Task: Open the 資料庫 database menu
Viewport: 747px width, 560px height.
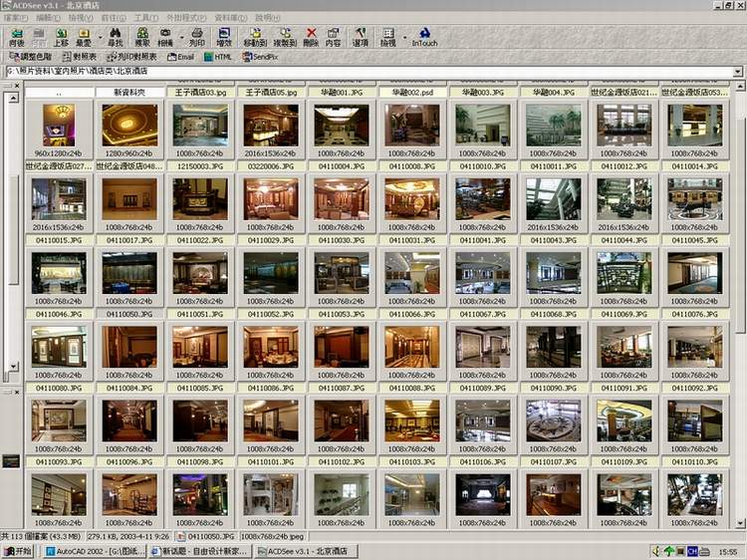Action: 231,18
